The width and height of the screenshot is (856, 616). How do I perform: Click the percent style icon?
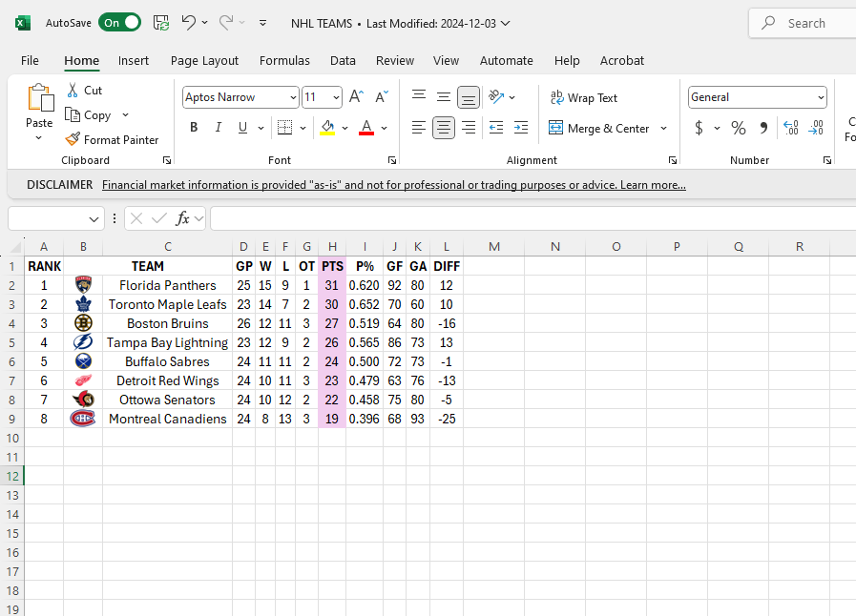738,128
